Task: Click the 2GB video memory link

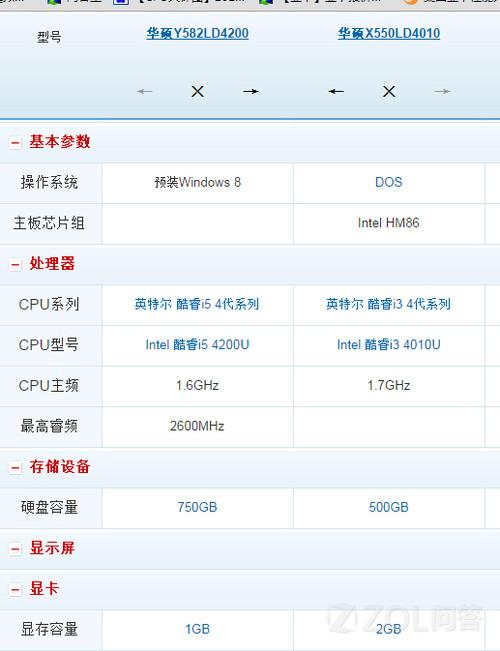Action: [389, 629]
